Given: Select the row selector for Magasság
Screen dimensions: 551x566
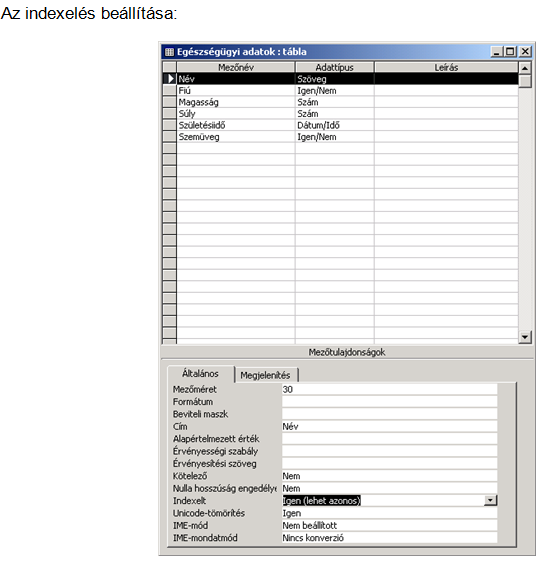Looking at the screenshot, I should (169, 102).
